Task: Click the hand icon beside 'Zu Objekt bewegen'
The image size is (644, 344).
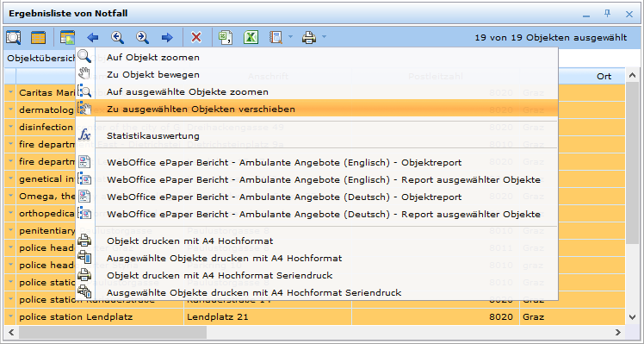Action: tap(84, 74)
